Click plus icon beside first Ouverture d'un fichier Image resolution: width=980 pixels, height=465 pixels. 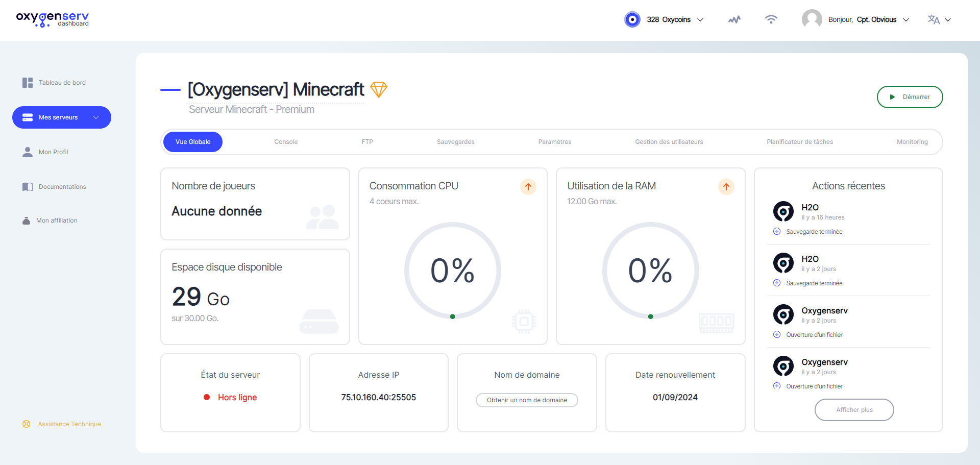[777, 334]
